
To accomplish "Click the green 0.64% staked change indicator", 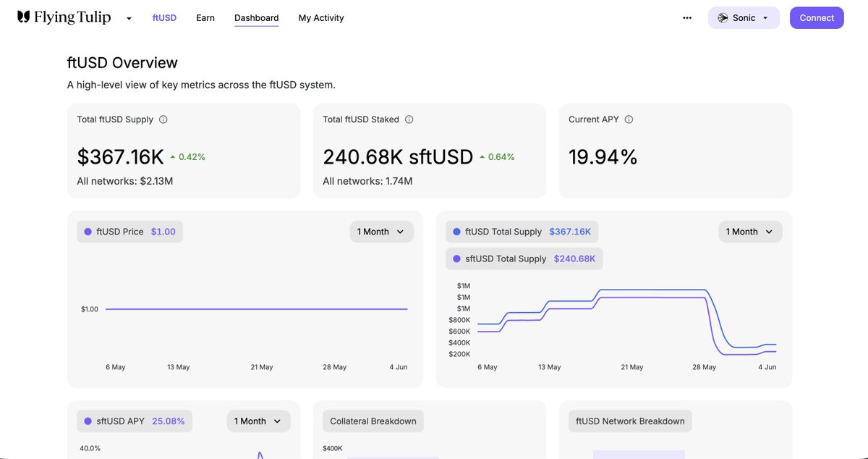I will click(497, 157).
